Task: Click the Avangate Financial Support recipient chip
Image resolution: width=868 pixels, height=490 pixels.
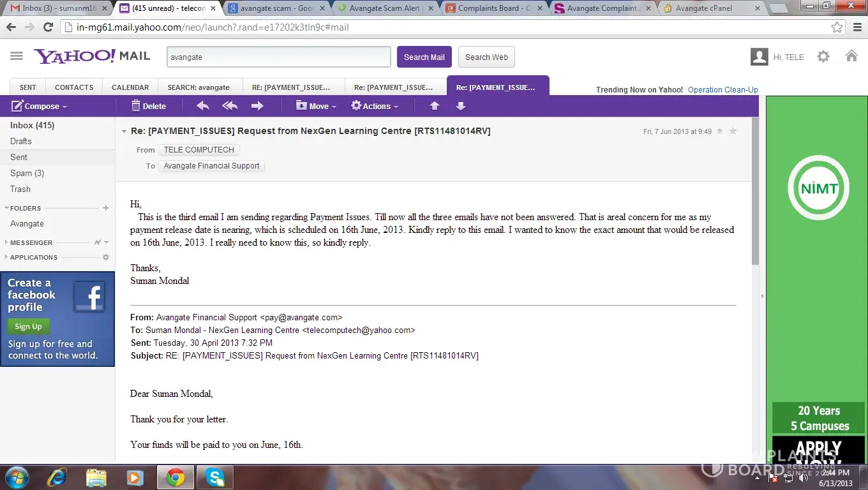Action: coord(211,166)
